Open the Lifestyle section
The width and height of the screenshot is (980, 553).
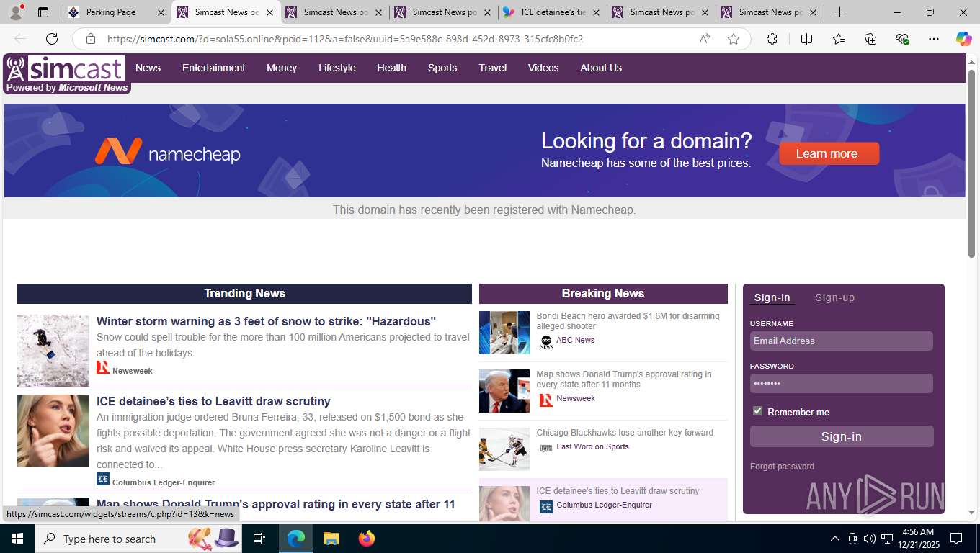(x=337, y=68)
